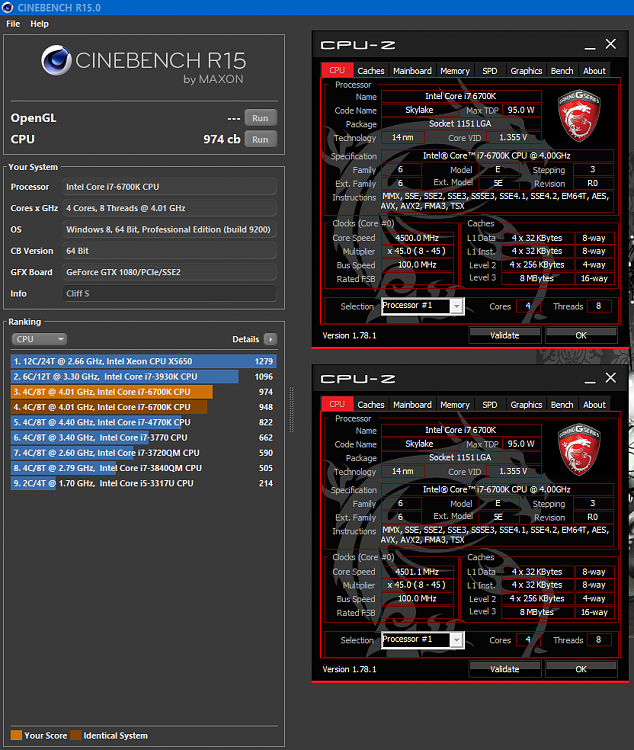This screenshot has width=634, height=750.
Task: Click OK in bottom CPU-Z window
Action: pos(581,669)
